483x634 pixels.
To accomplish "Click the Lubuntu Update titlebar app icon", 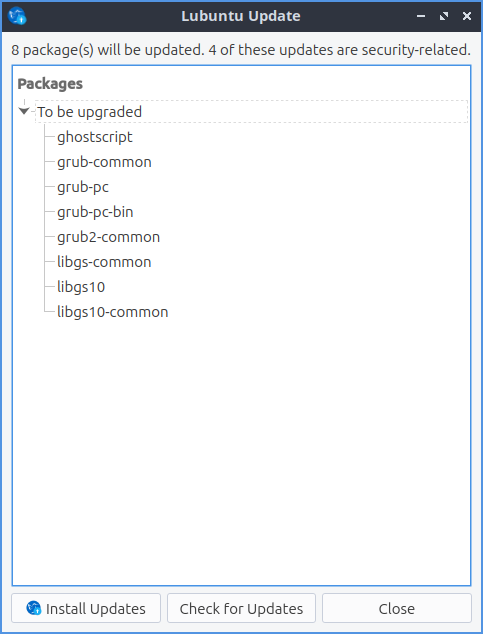I will point(17,16).
